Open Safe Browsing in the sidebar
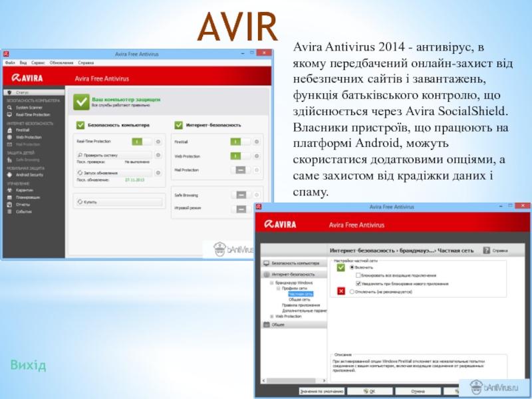532x399 pixels. 27,160
